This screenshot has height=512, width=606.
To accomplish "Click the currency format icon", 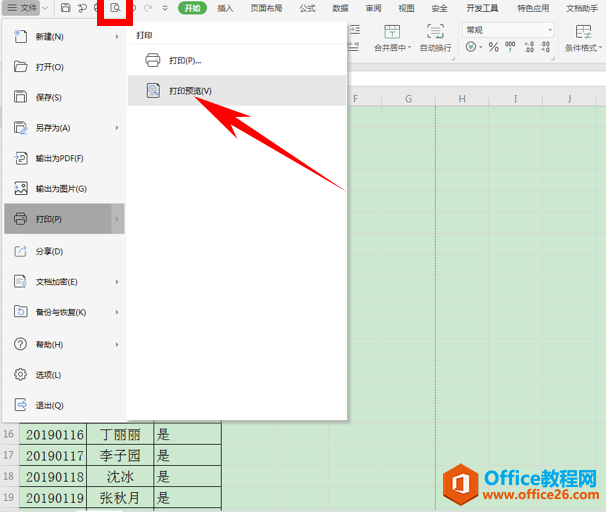I will 471,47.
